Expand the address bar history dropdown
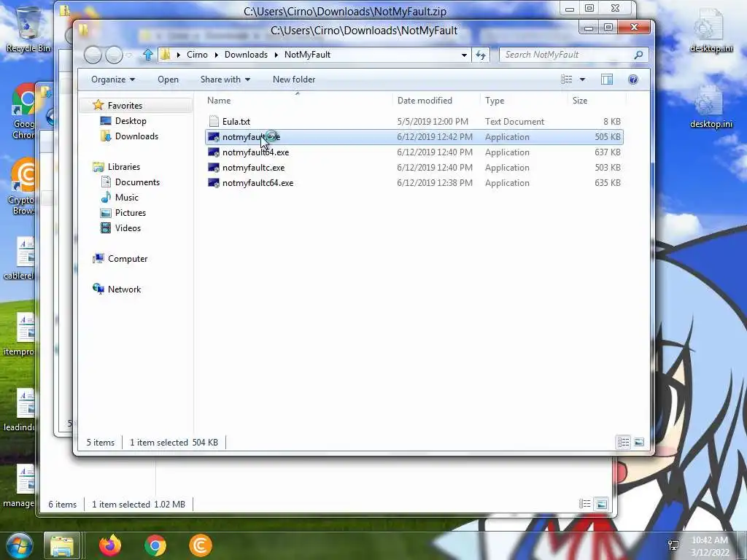 464,55
